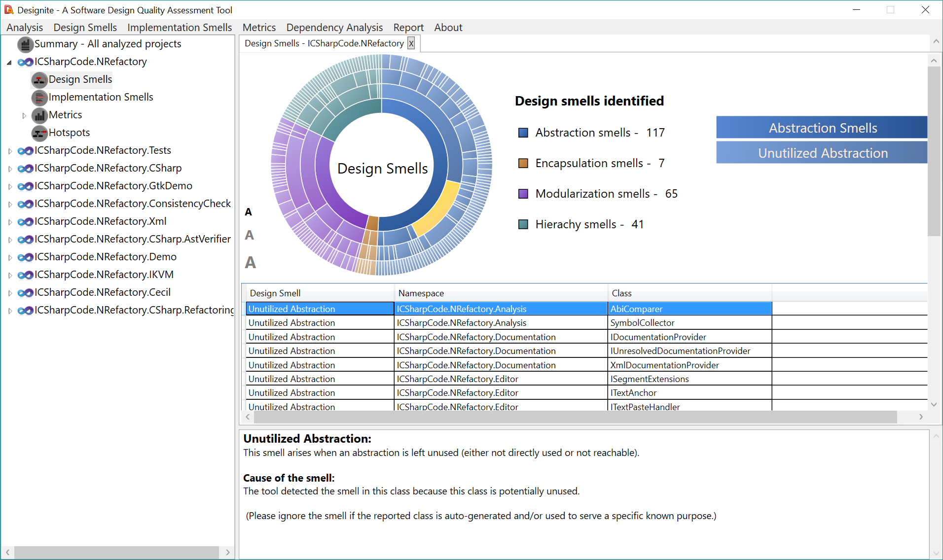Click the Summary all analyzed projects icon
Screen dimensions: 943x560
coord(25,44)
